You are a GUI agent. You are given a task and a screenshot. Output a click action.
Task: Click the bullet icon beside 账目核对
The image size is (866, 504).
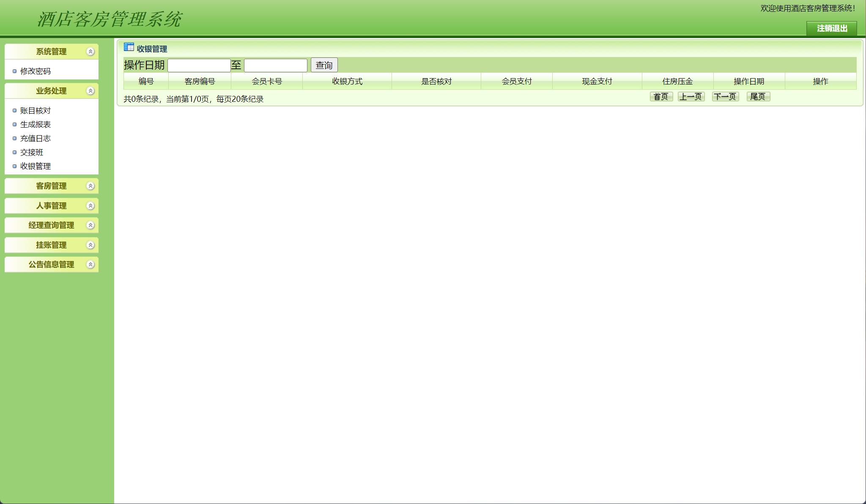point(14,110)
